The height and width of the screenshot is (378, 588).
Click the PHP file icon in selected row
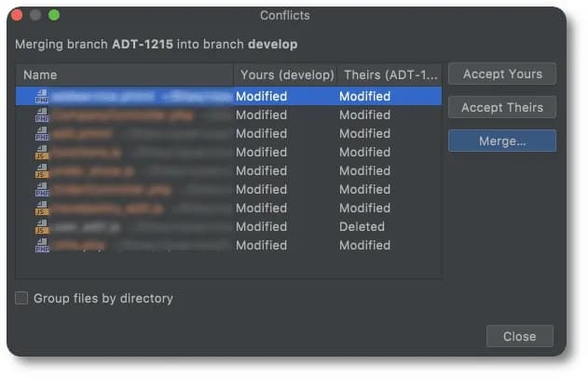[42, 96]
